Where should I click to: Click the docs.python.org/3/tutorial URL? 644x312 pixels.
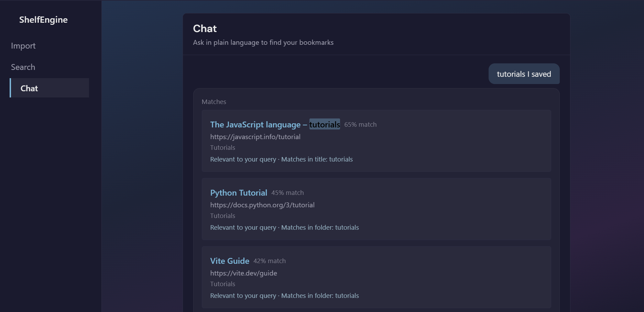click(262, 205)
